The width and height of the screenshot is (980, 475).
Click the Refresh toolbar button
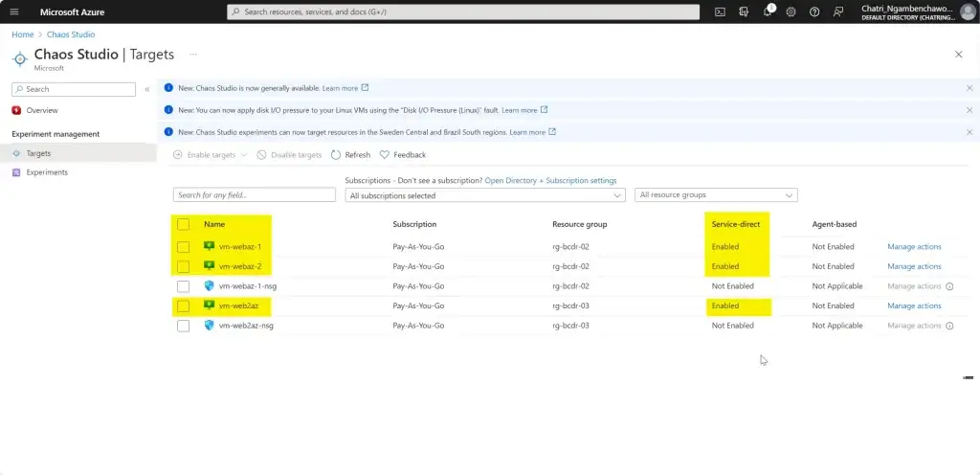pos(350,155)
